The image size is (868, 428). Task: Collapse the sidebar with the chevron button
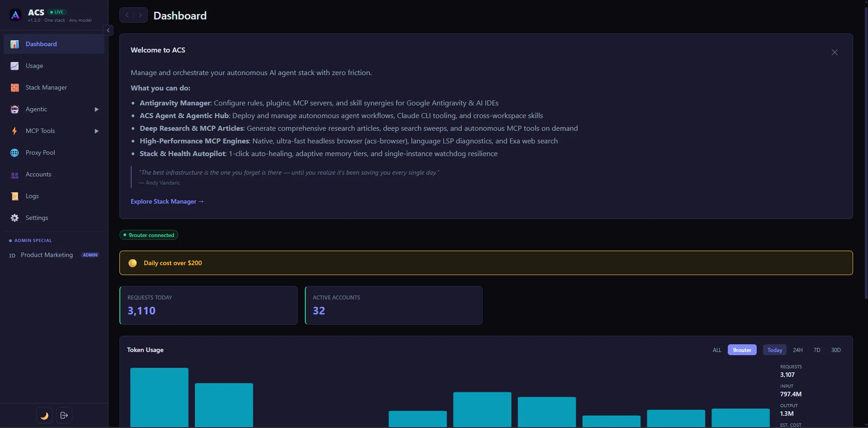(108, 30)
